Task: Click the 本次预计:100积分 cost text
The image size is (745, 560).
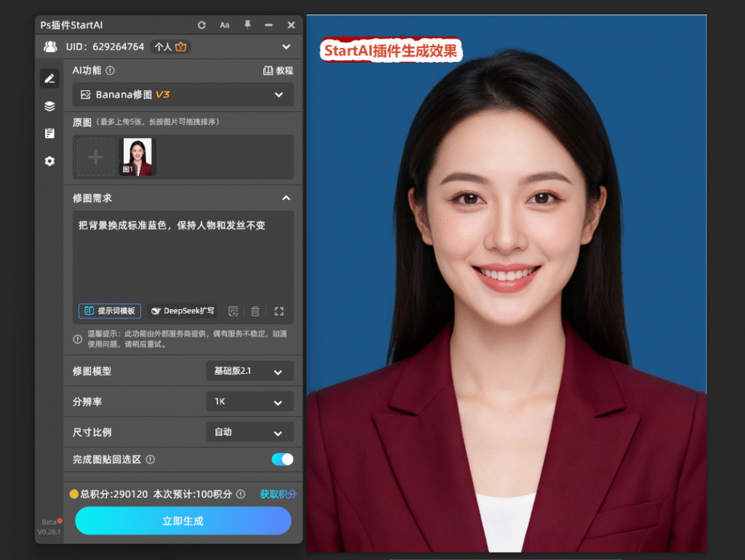Action: 192,495
